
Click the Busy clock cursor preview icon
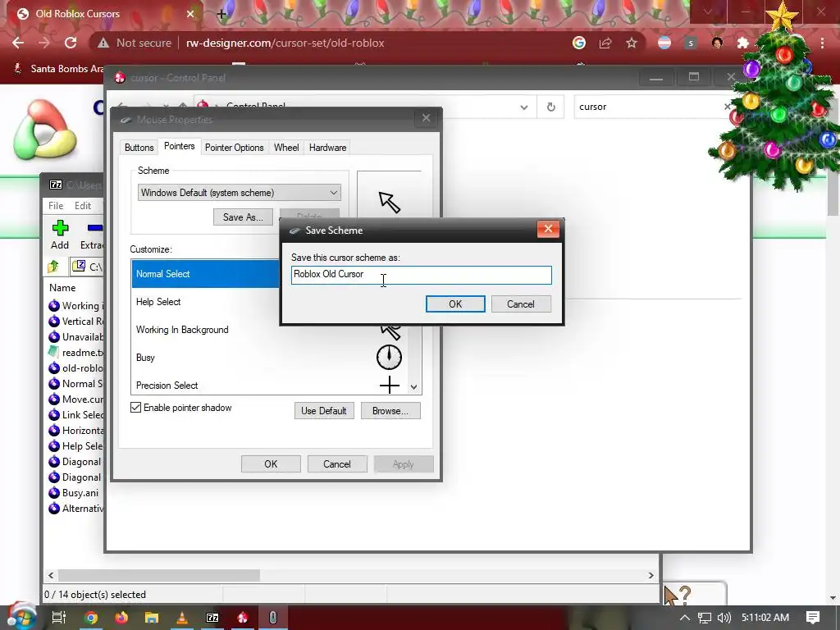389,357
